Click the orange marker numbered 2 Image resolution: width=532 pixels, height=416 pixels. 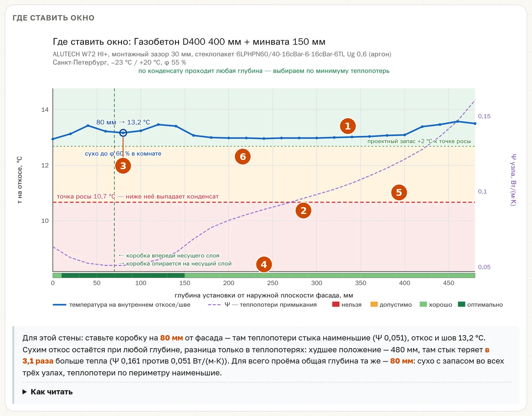pyautogui.click(x=303, y=211)
